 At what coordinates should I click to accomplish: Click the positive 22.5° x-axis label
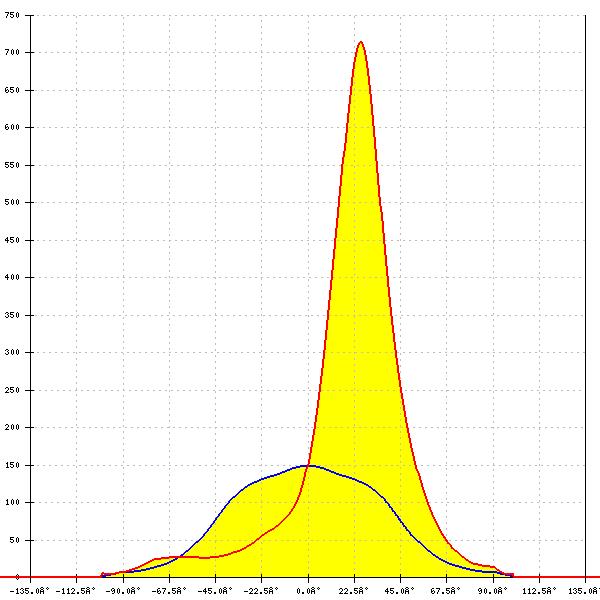(354, 591)
